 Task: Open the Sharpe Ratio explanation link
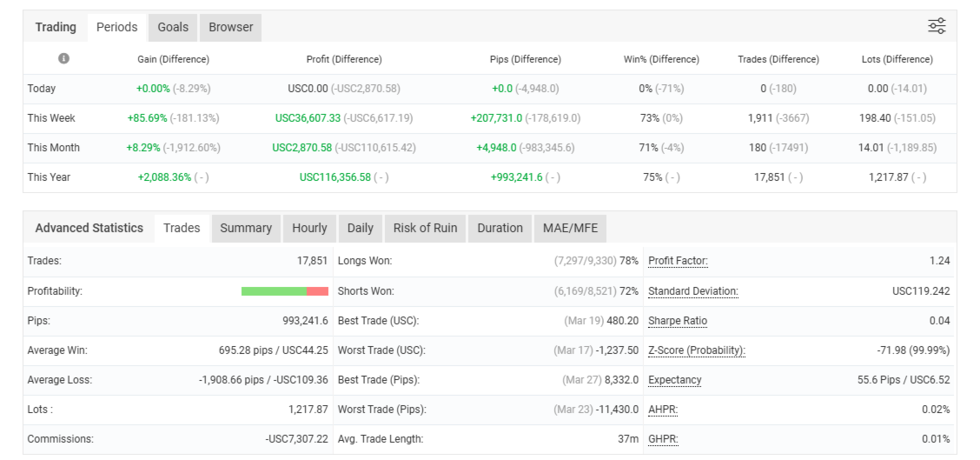[x=678, y=321]
